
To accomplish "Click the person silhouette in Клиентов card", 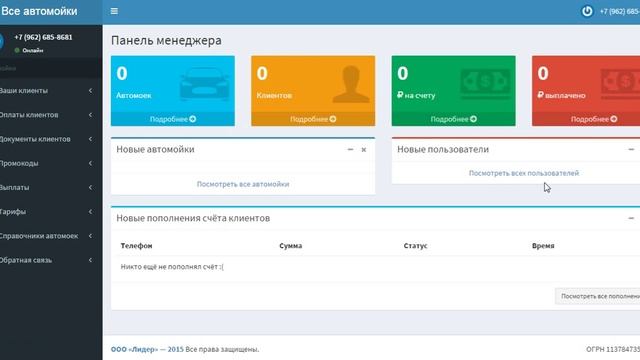I will (x=351, y=84).
